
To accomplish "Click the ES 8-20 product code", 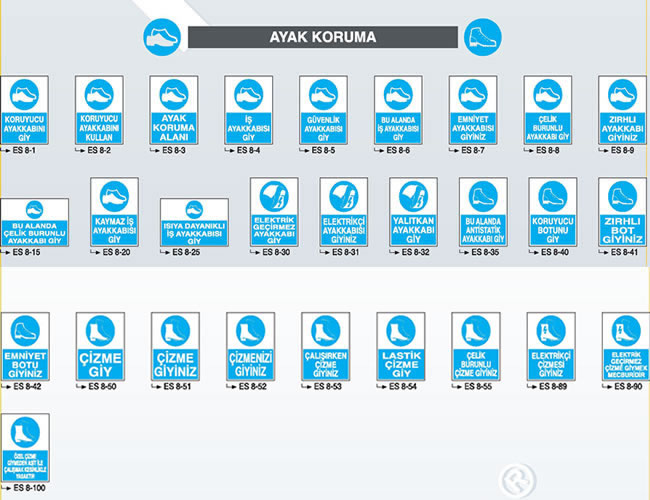I will 116,252.
